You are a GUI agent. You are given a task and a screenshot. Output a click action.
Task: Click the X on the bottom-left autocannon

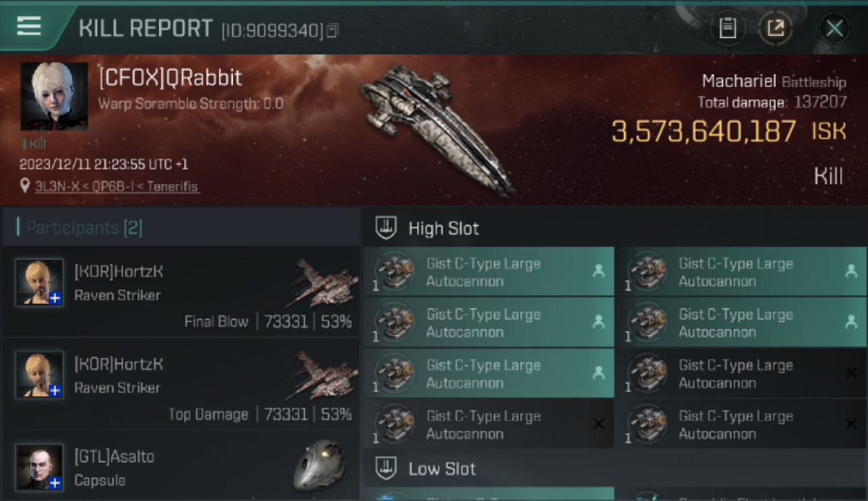click(598, 424)
